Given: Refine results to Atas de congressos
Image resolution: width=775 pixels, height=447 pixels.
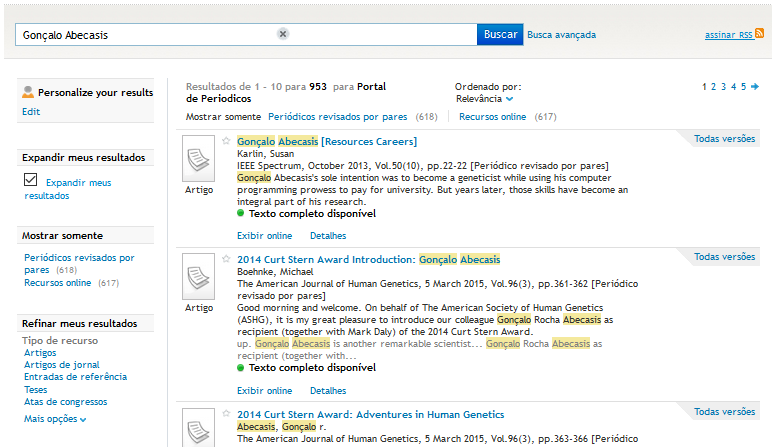Looking at the screenshot, I should click(x=66, y=402).
